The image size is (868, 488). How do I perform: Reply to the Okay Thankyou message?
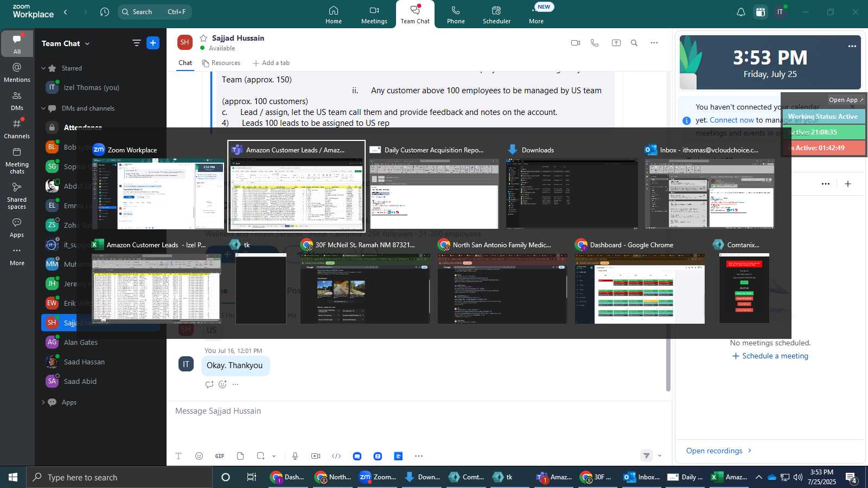pyautogui.click(x=209, y=384)
